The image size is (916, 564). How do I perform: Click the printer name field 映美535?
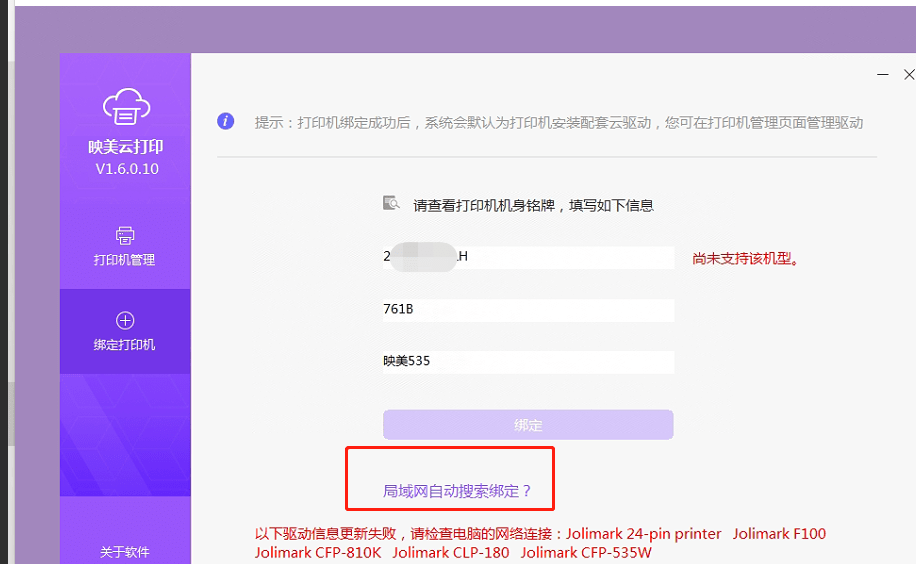click(528, 362)
